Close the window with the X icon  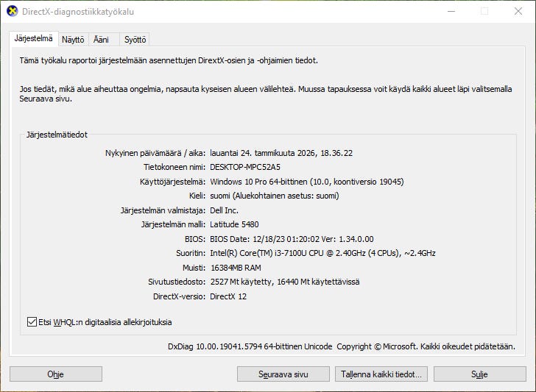click(x=518, y=11)
